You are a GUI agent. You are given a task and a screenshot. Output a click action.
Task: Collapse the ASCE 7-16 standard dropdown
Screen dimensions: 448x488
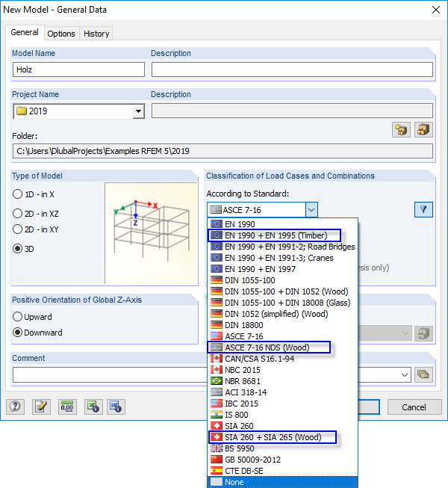tap(311, 210)
